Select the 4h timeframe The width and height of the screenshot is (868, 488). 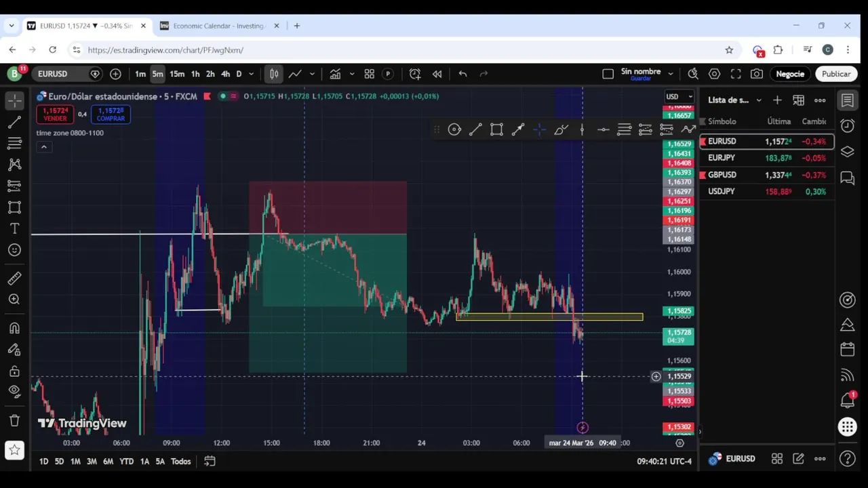click(x=225, y=74)
